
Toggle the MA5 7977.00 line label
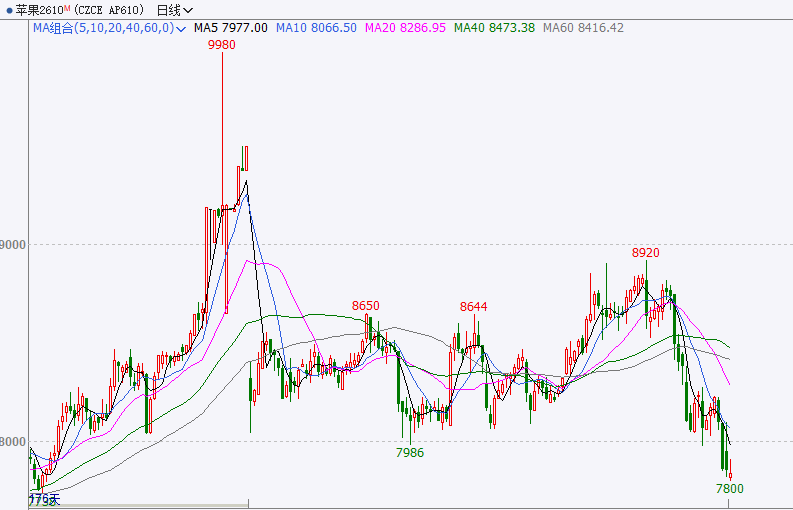tap(230, 28)
